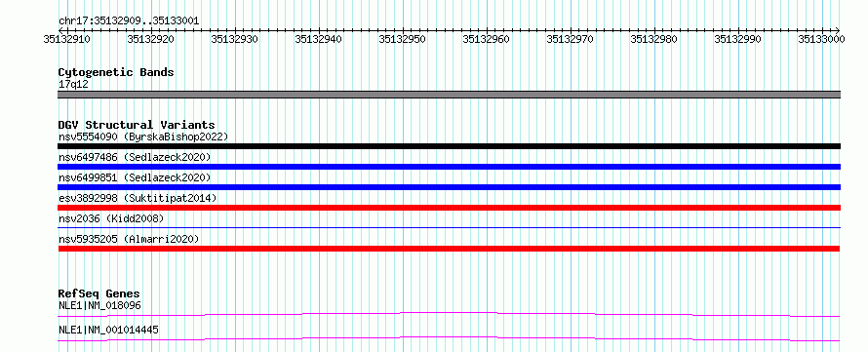
Task: Open the RefSeq Genes track title
Action: pos(99,293)
